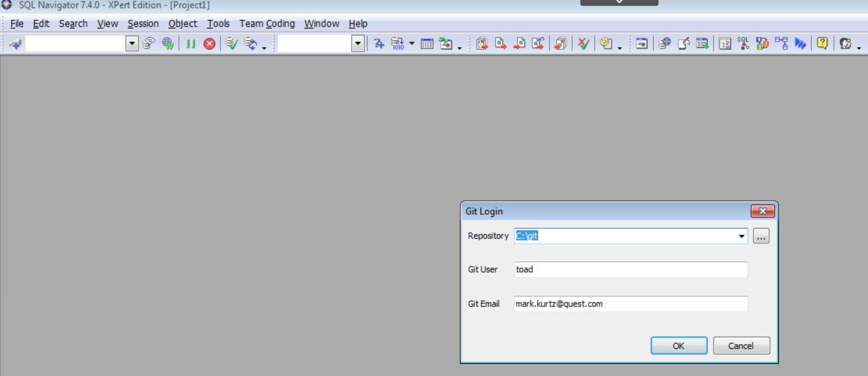Click into the Git Email field
The width and height of the screenshot is (868, 376).
pyautogui.click(x=631, y=304)
